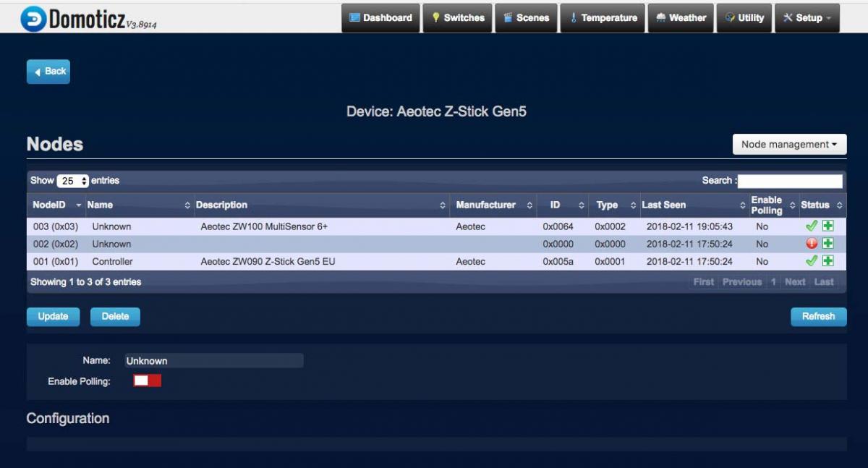This screenshot has width=868, height=468.
Task: Click green checkmark status for node 003
Action: click(812, 226)
